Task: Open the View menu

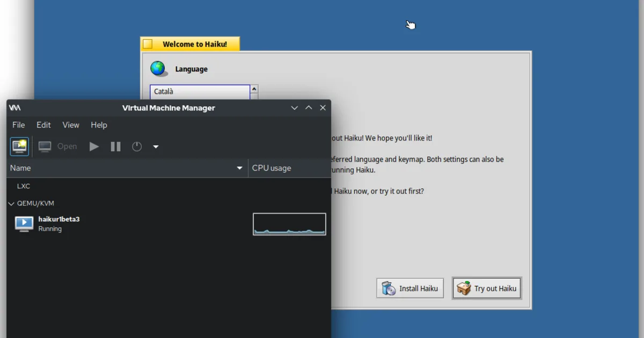Action: pyautogui.click(x=71, y=125)
